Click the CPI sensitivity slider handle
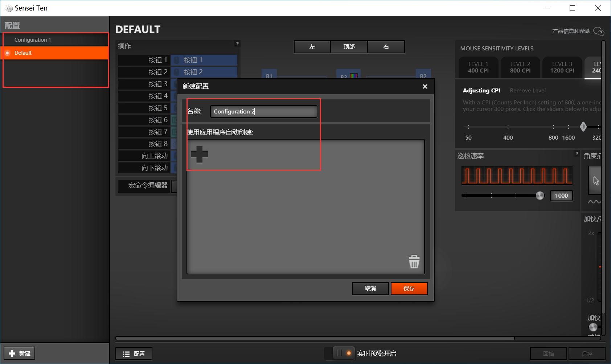This screenshot has width=611, height=364. click(583, 127)
